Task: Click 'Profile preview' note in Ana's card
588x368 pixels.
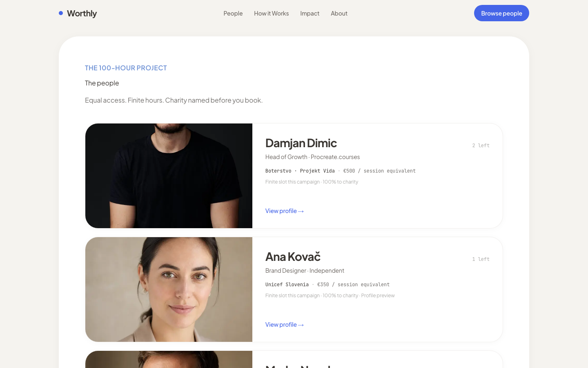Action: click(x=378, y=296)
